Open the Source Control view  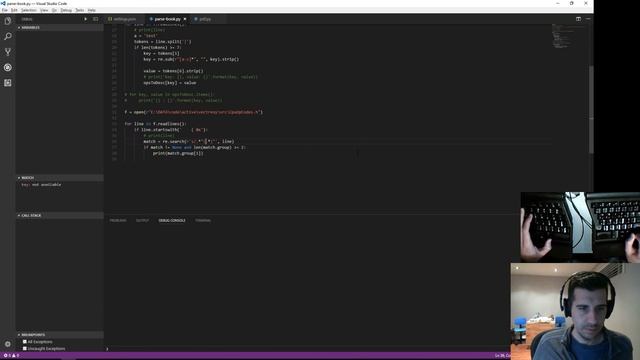tap(8, 52)
